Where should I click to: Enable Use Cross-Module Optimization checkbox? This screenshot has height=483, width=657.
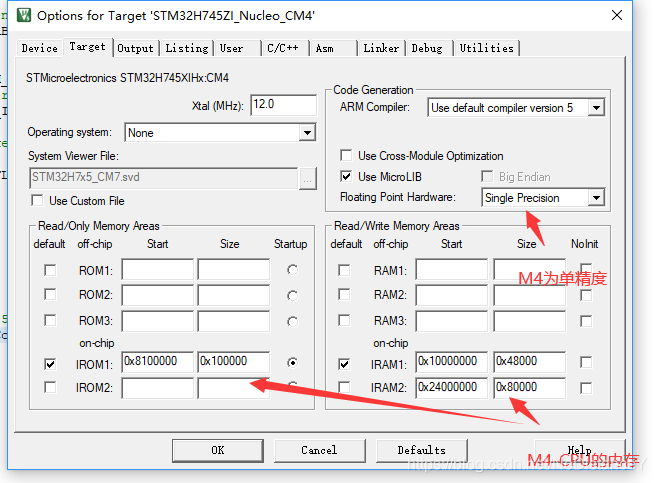click(x=346, y=156)
